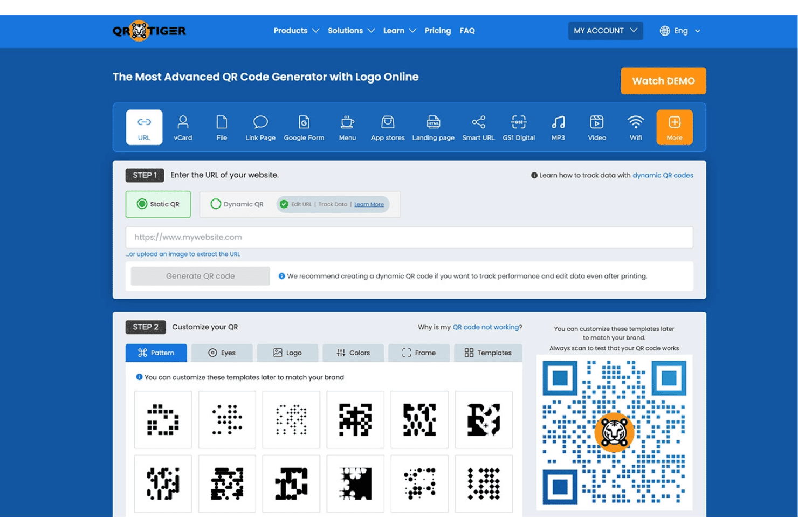Switch to the Pattern tab

[156, 353]
